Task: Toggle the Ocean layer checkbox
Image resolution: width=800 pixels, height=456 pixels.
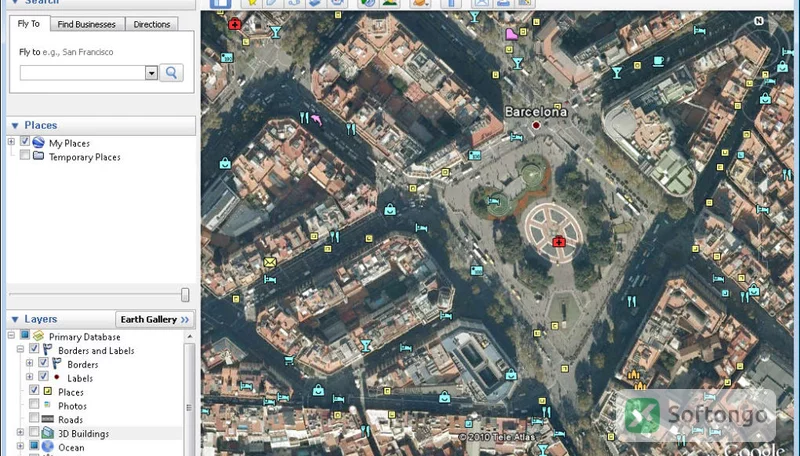Action: tap(34, 446)
